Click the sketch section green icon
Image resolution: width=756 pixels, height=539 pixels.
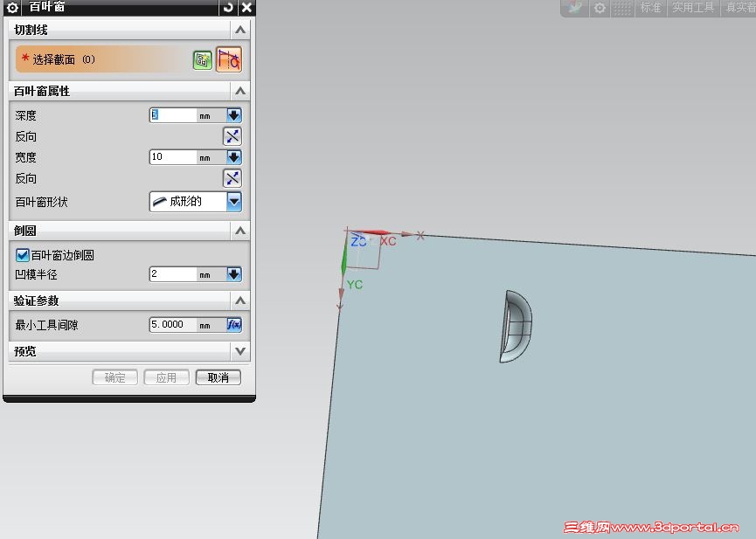(x=203, y=59)
